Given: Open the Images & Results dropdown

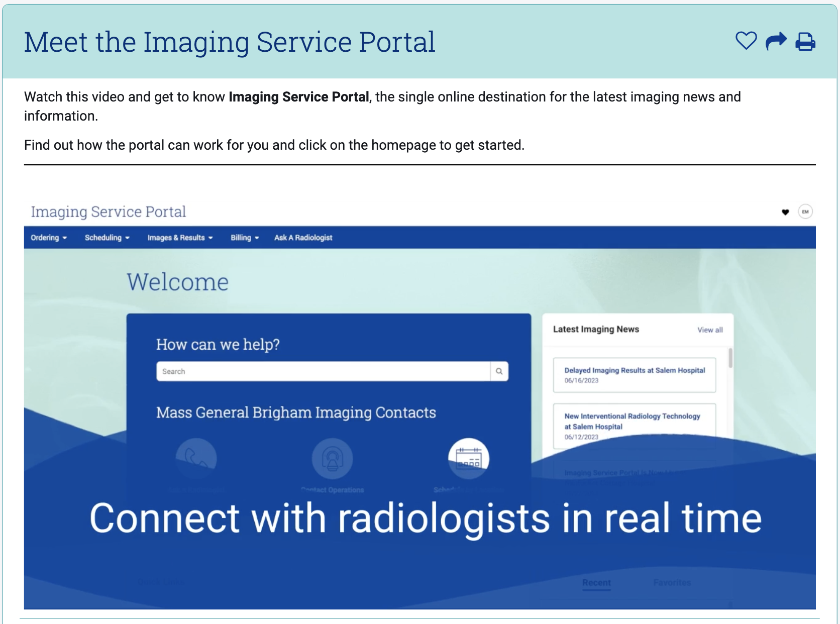Looking at the screenshot, I should point(180,238).
